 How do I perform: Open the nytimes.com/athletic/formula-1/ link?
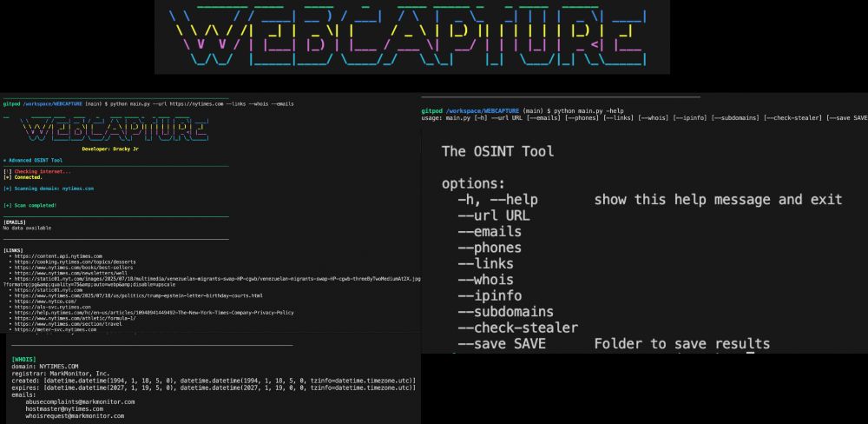click(76, 318)
